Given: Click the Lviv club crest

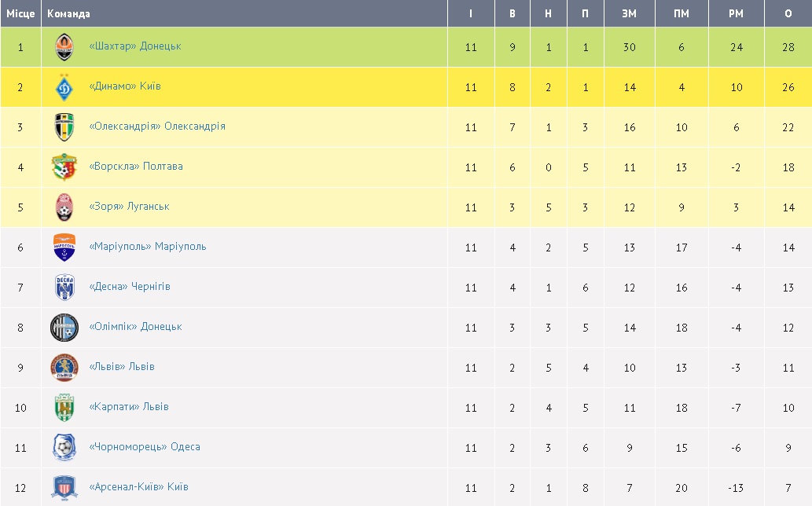Looking at the screenshot, I should pyautogui.click(x=64, y=368).
